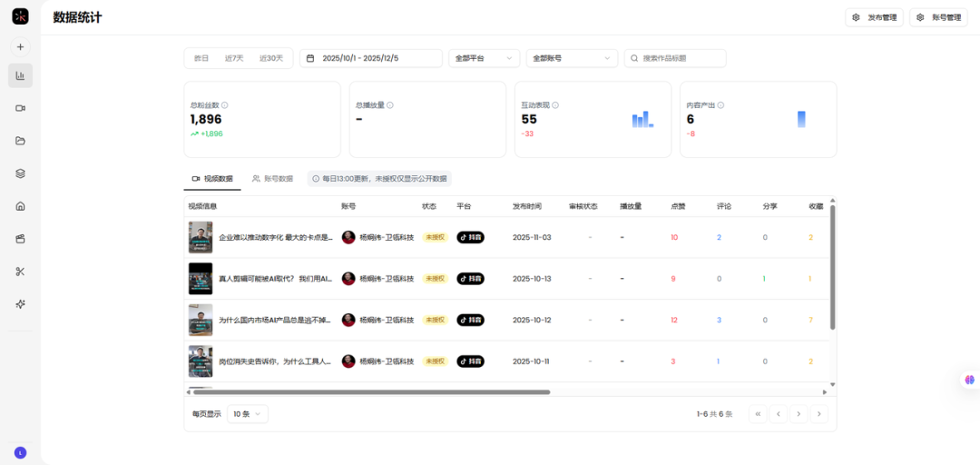Viewport: 980px width, 465px height.
Task: Open the 10 条 page size dropdown
Action: tap(248, 413)
